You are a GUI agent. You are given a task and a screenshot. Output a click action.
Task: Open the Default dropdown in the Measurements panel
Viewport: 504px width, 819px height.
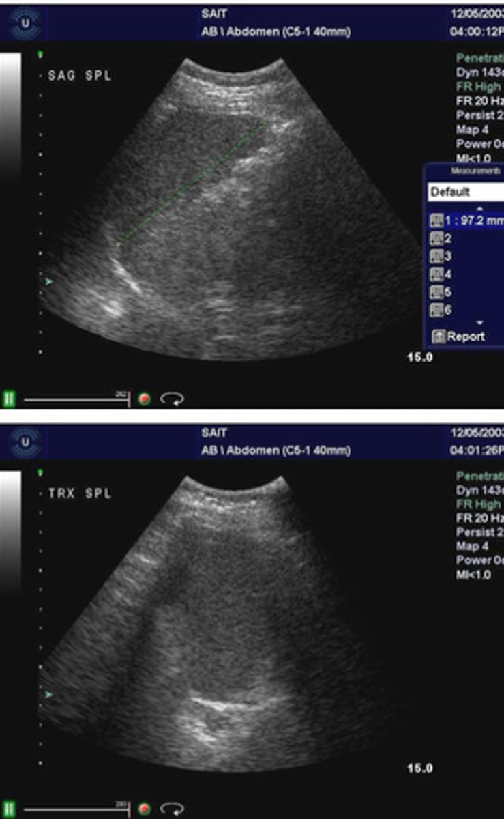click(x=466, y=192)
